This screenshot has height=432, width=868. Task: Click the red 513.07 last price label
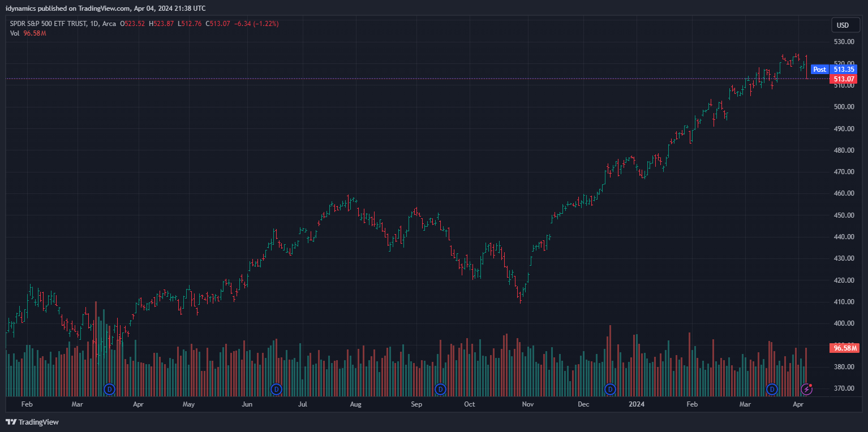pos(843,79)
